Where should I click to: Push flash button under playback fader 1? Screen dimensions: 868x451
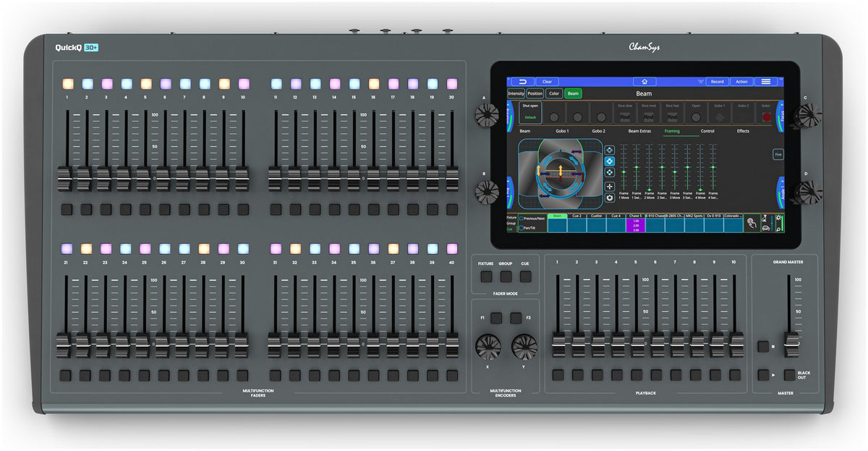coord(558,375)
